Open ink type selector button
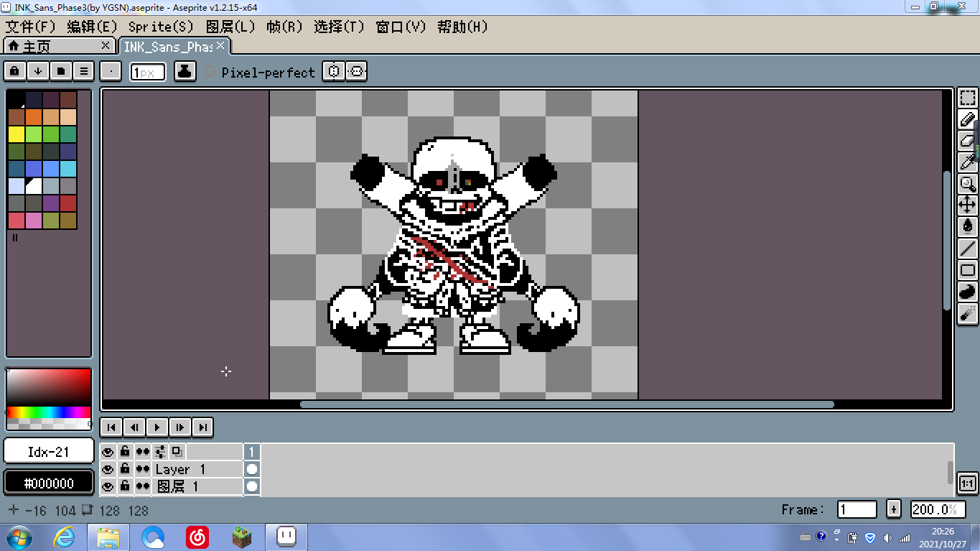Screen dimensions: 980x551 point(185,71)
